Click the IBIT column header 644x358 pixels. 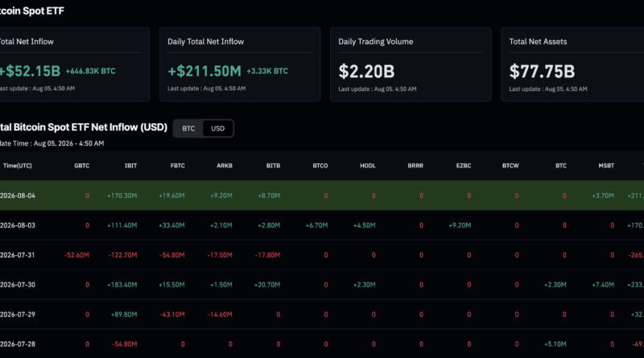(130, 166)
